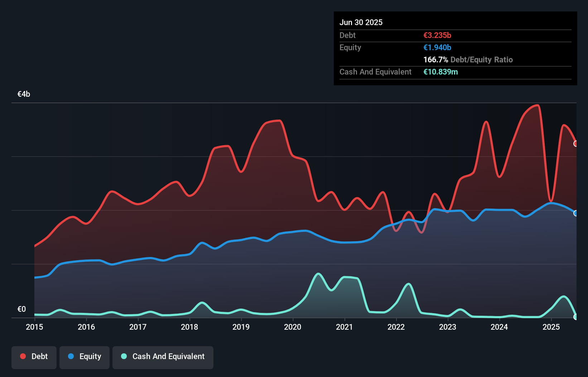Click the red Debt endpoint marker
588x377 pixels.
pyautogui.click(x=576, y=144)
